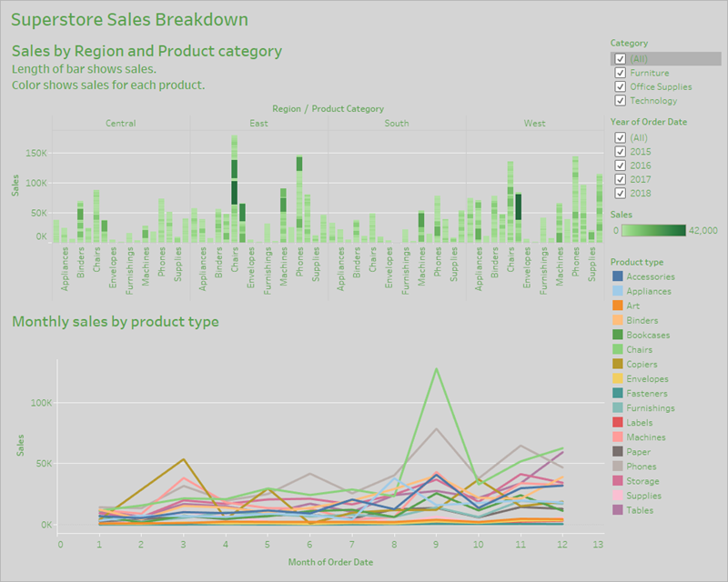The height and width of the screenshot is (582, 728).
Task: Click the West Phones axis label
Action: 576,262
